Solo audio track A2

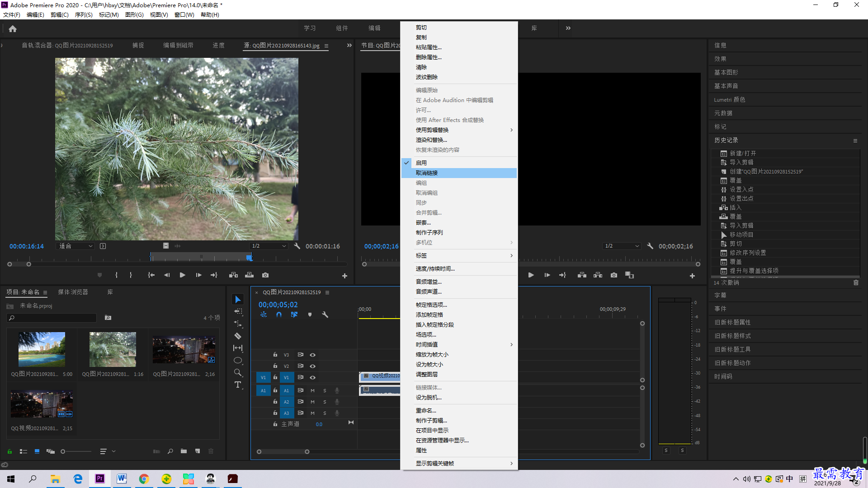(x=325, y=402)
